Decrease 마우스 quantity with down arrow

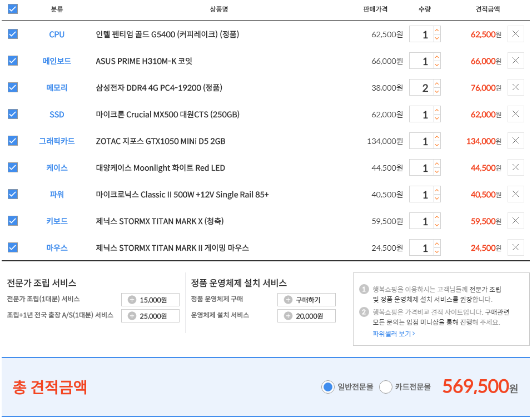pos(437,251)
